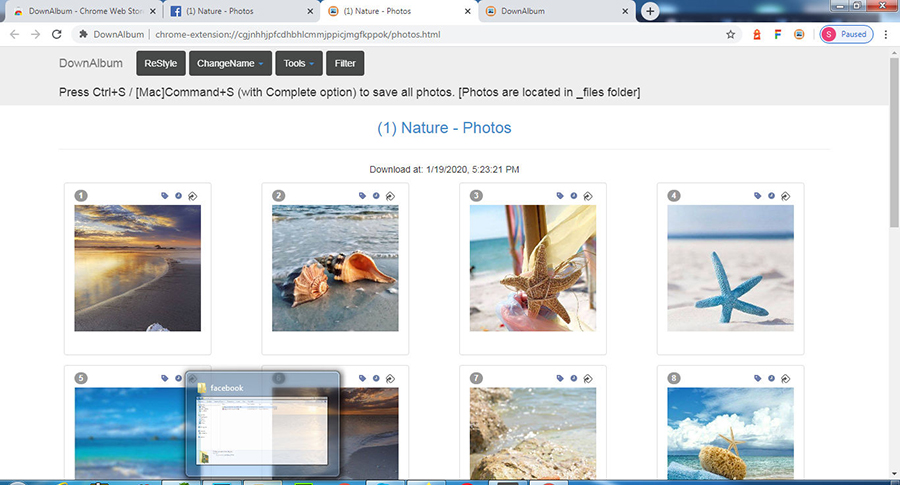Click the Download at timestamp text
The image size is (900, 485).
pyautogui.click(x=444, y=169)
